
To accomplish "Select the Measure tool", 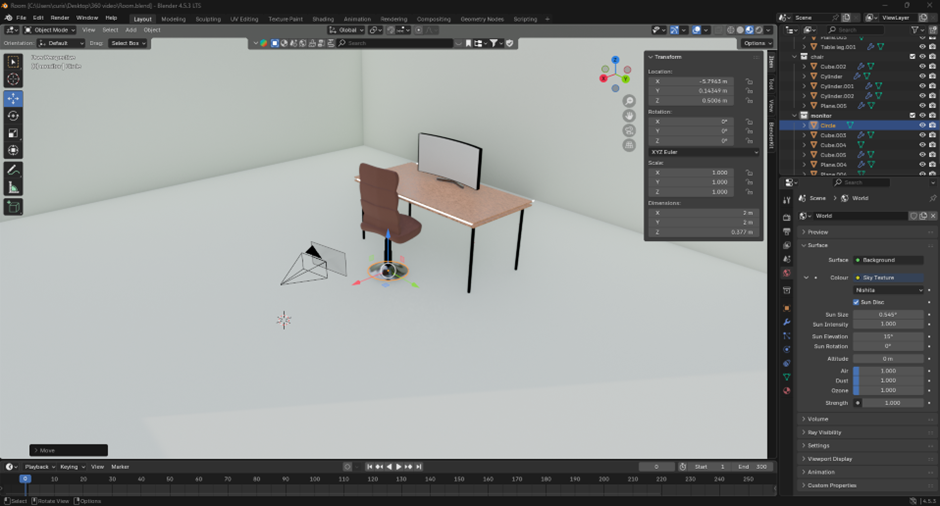I will click(x=13, y=187).
